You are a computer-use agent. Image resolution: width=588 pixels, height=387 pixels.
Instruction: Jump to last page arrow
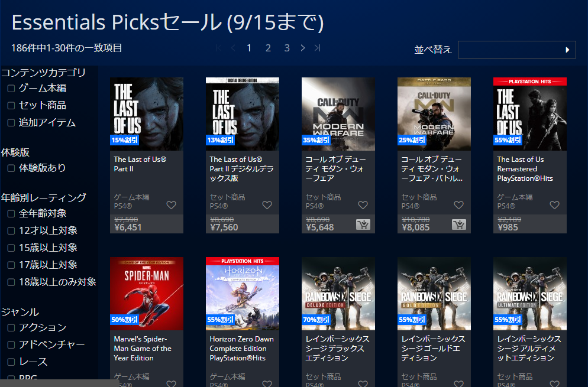coord(317,48)
